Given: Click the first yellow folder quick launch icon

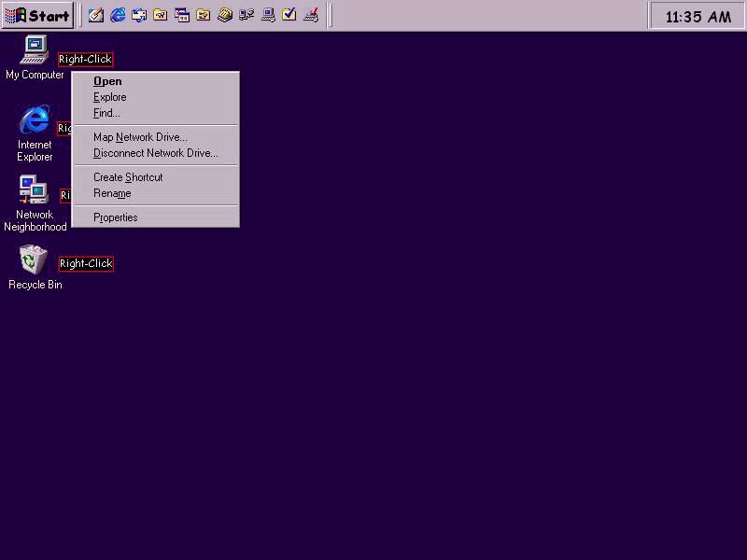Looking at the screenshot, I should [x=161, y=15].
